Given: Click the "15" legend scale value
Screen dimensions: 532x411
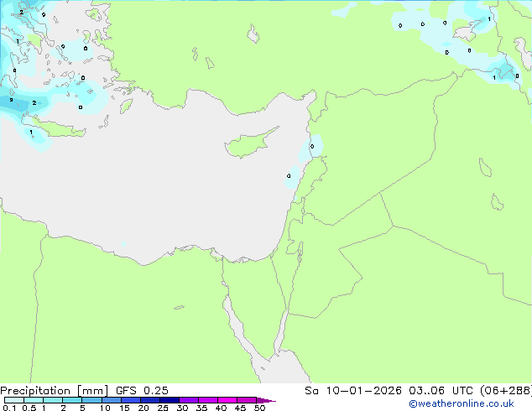Looking at the screenshot, I should pos(124,408).
